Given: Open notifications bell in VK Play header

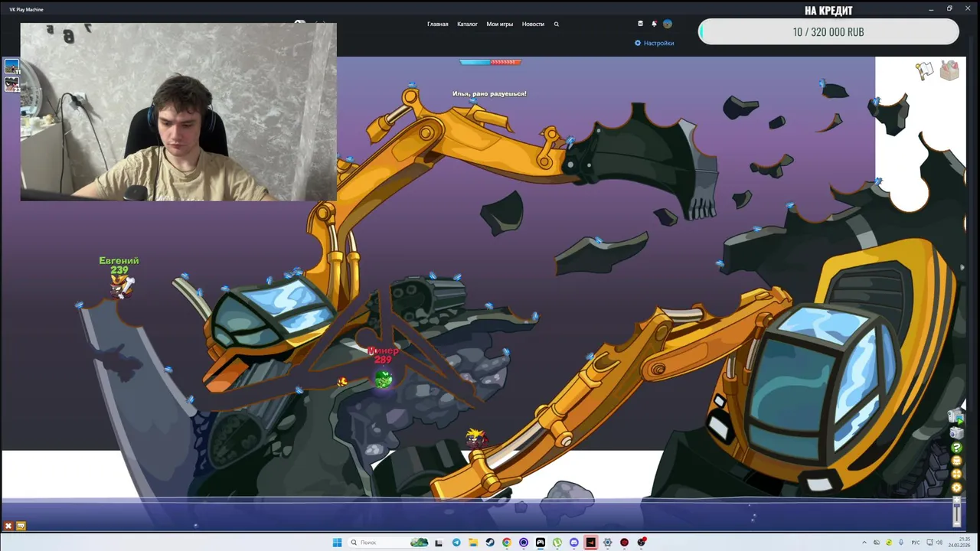Looking at the screenshot, I should point(654,24).
